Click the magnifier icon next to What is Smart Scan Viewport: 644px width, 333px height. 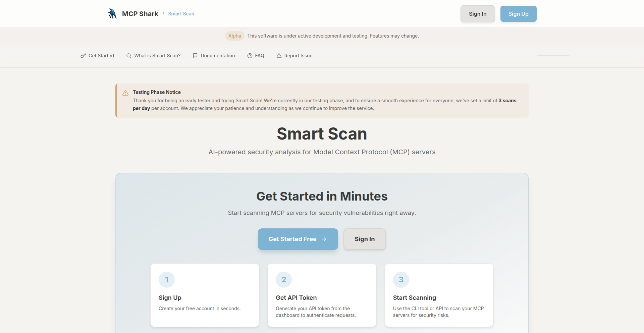[128, 56]
